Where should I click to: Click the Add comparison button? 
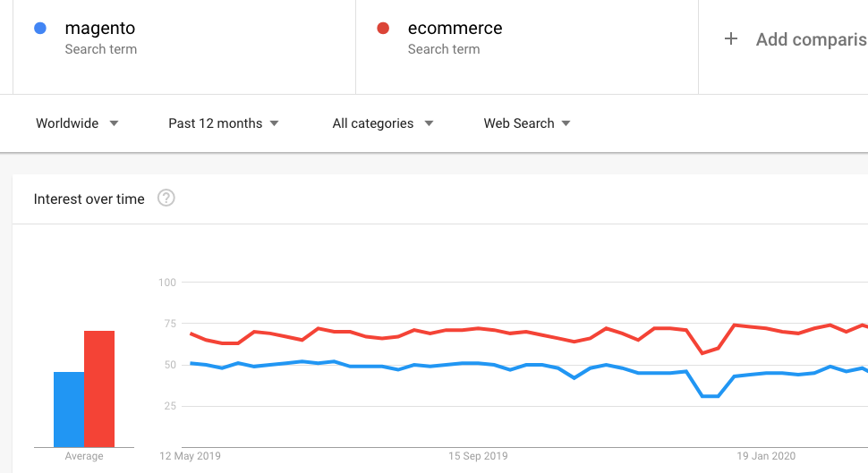click(810, 39)
